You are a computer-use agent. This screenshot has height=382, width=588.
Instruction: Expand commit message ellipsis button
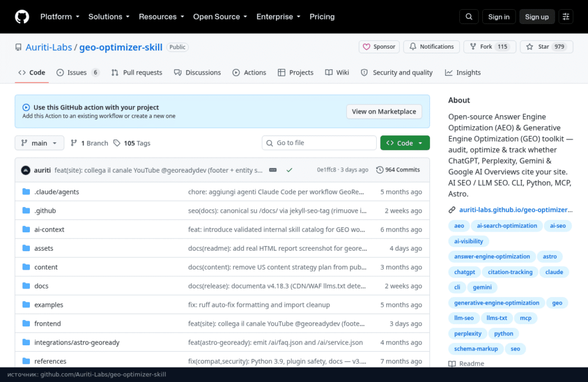(x=273, y=170)
